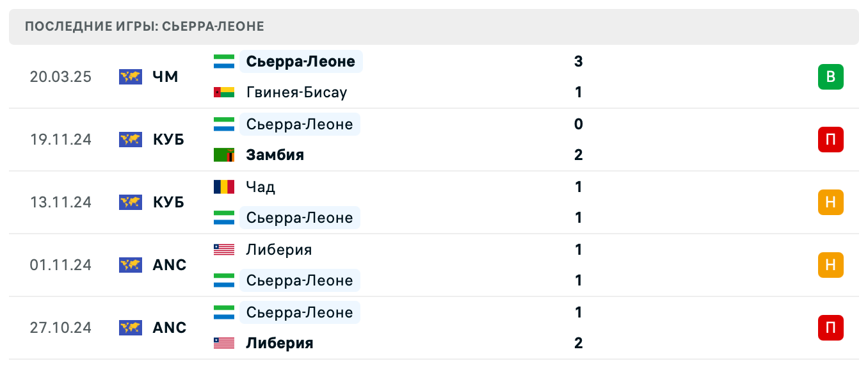
Task: Click the yellow Н badge for the Liberia draw
Action: [x=831, y=265]
